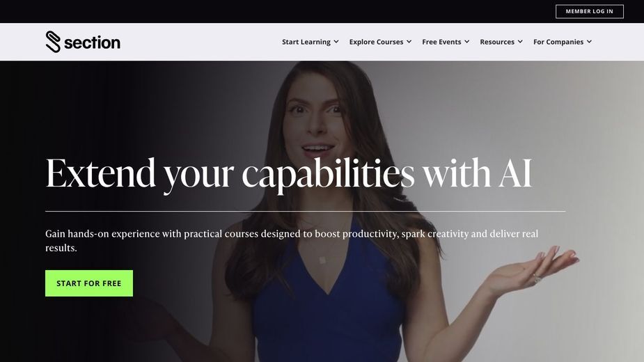
Task: Click the "section" wordmark text
Action: pos(92,42)
